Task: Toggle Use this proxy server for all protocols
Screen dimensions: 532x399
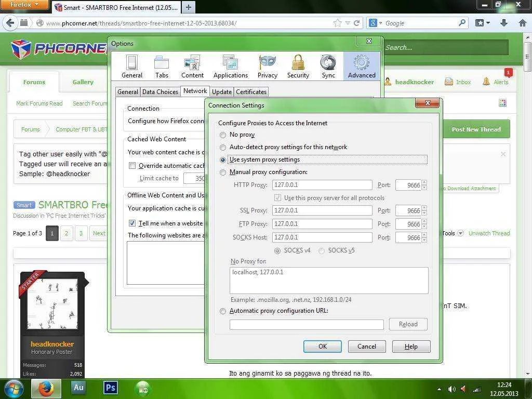Action: [x=277, y=197]
